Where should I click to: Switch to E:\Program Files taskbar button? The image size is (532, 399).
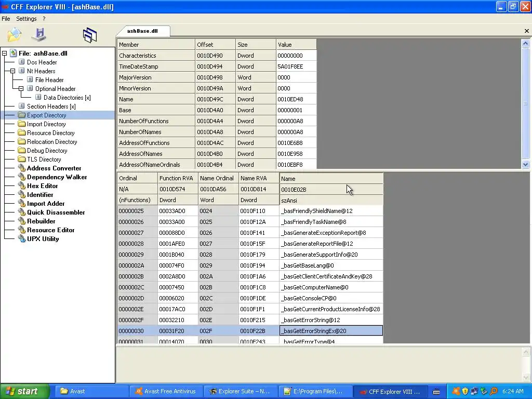(x=315, y=391)
